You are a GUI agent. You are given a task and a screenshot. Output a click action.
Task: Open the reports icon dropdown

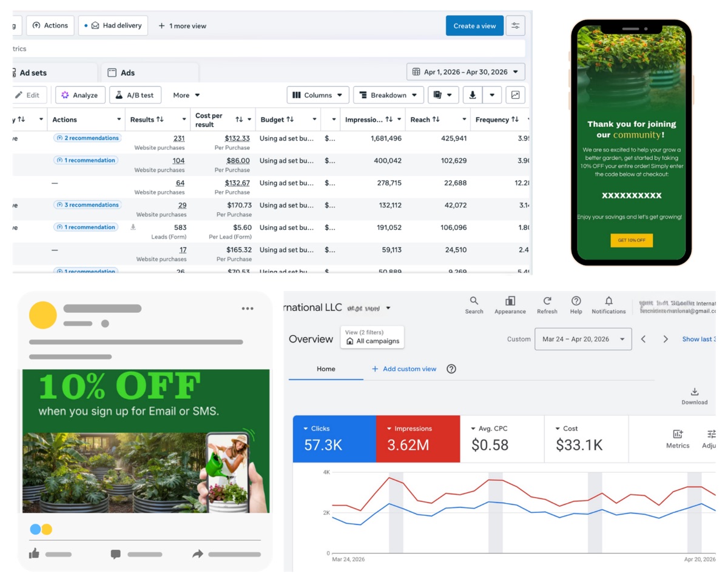443,95
